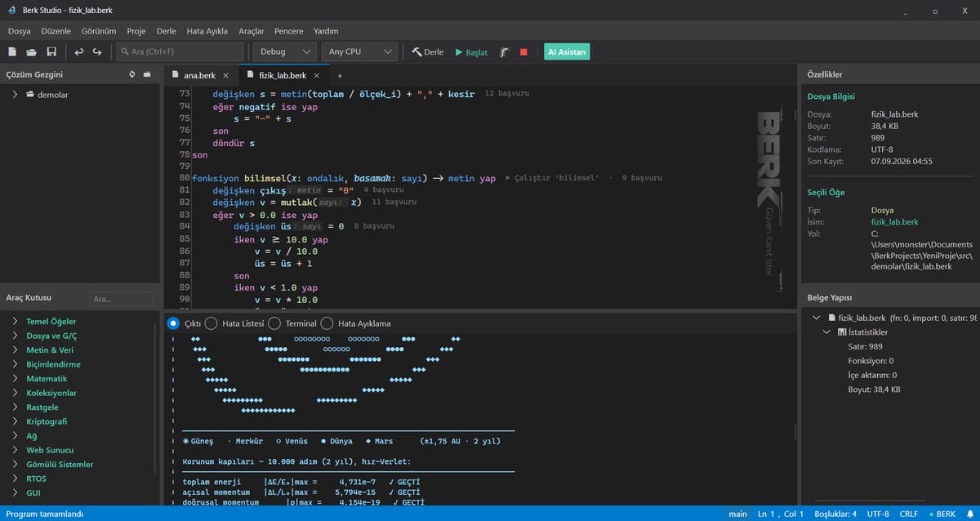980x521 pixels.
Task: Save the file using the floppy disk icon
Action: tap(51, 51)
